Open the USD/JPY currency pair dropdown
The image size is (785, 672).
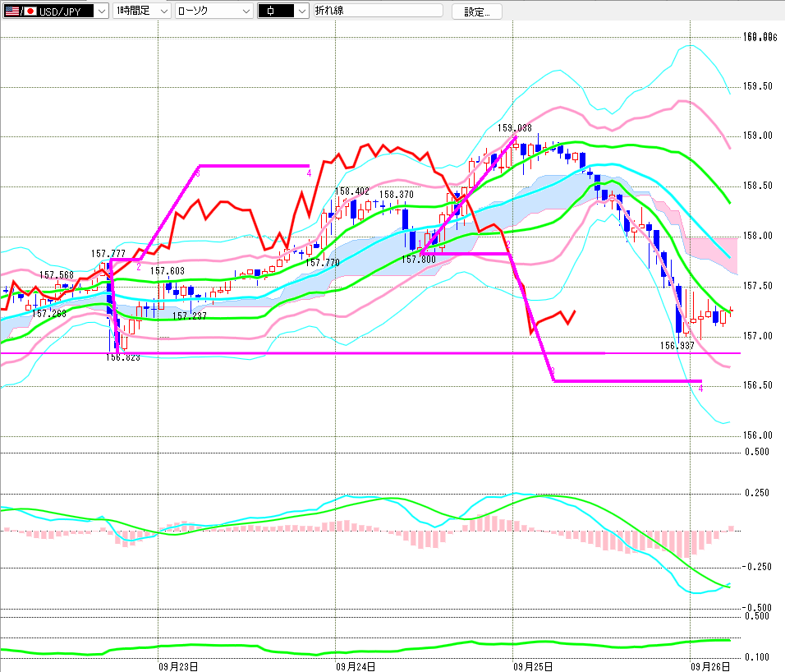click(x=55, y=11)
